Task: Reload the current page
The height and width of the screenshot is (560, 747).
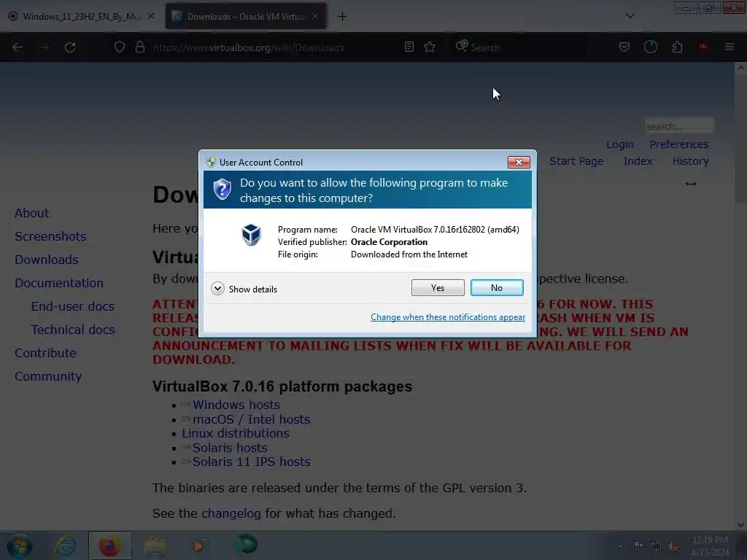Action: tap(70, 47)
